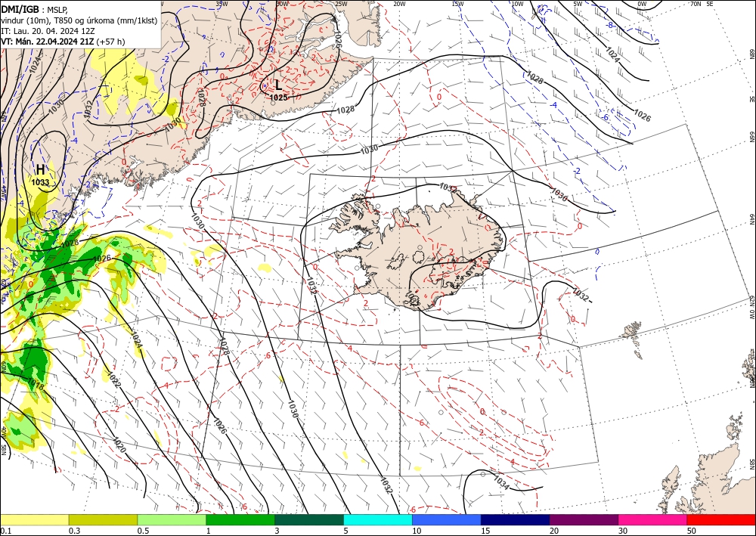Image resolution: width=756 pixels, height=536 pixels.
Task: Click the olive 0.3–0.5 legend swatch
Action: 103,519
